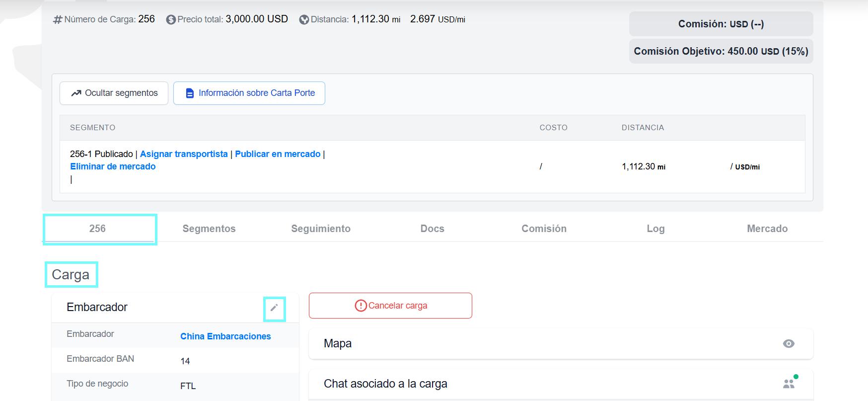This screenshot has width=868, height=401.
Task: Click the globe icon beside Distancia
Action: point(304,19)
